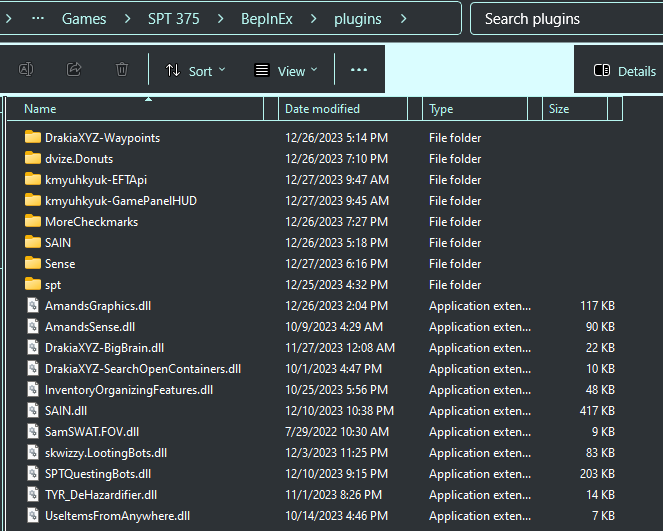The image size is (663, 531).
Task: Open the See more options ellipsis
Action: tap(359, 70)
